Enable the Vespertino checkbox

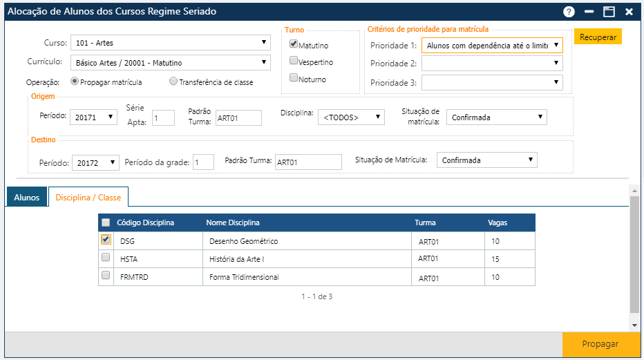[x=293, y=61]
